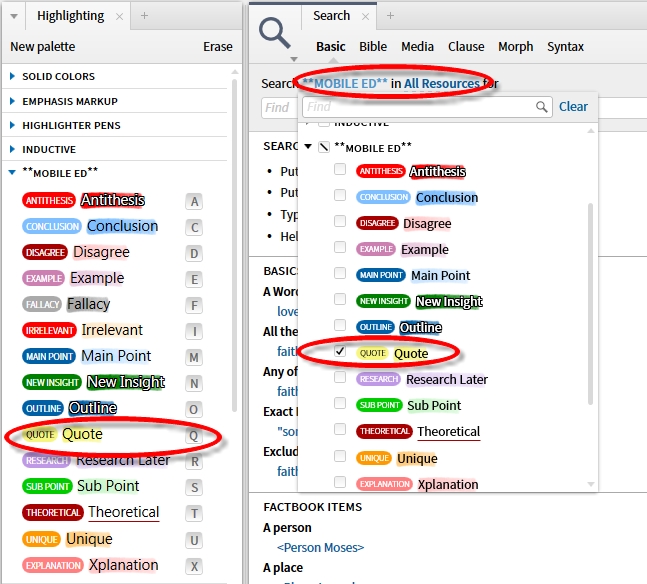The width and height of the screenshot is (647, 584).
Task: Click shortcut key F for Fallacy
Action: [x=194, y=305]
